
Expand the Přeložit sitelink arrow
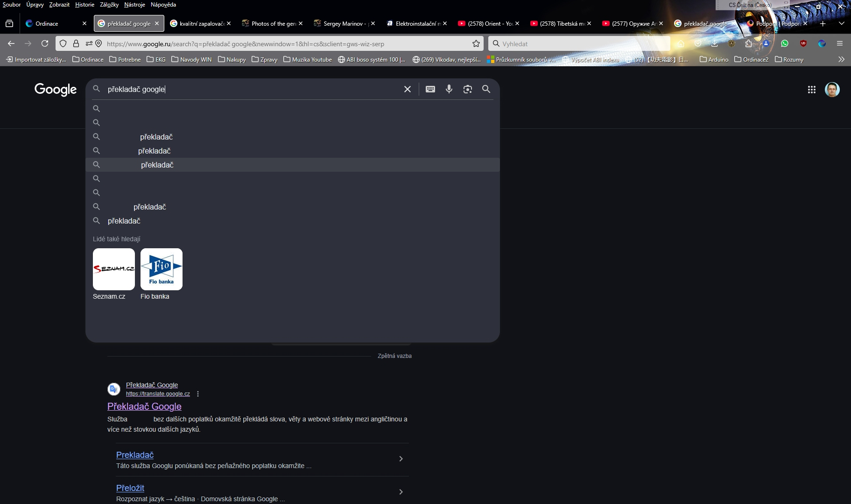click(x=401, y=492)
